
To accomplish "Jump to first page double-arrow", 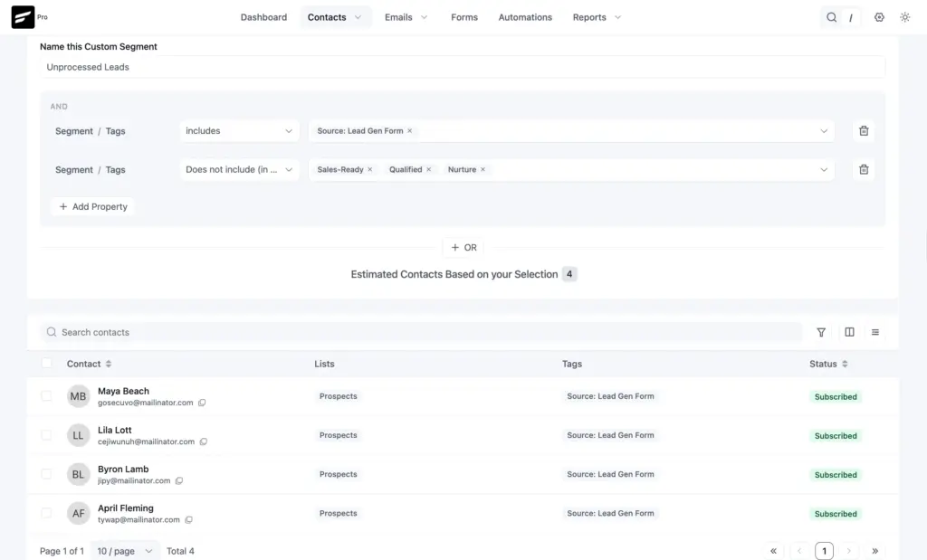I will point(773,551).
